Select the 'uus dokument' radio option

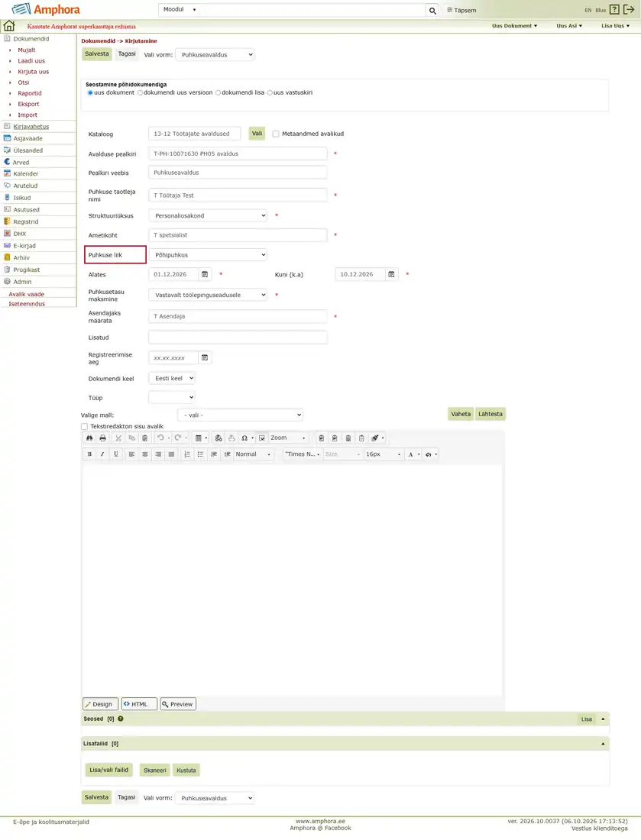coord(90,92)
